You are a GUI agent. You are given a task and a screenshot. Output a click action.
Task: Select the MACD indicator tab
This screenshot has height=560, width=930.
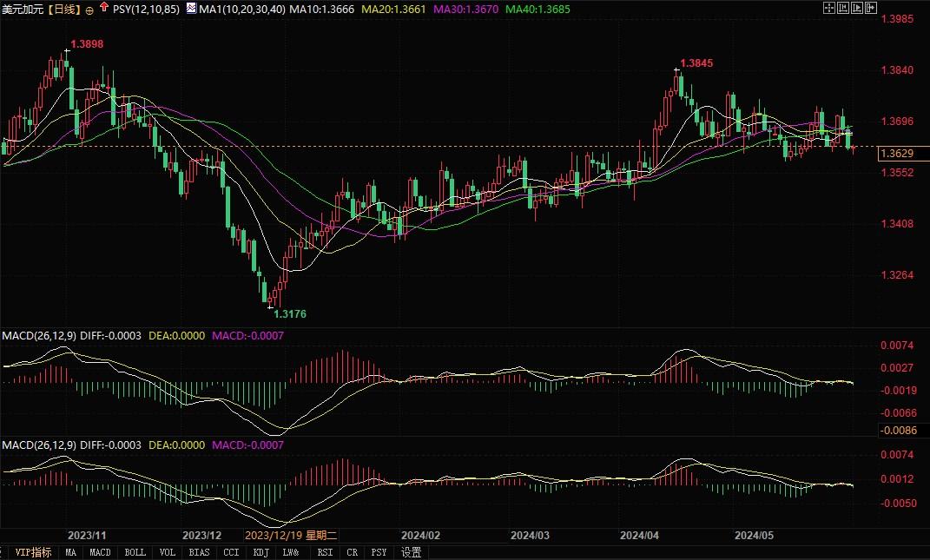point(100,552)
